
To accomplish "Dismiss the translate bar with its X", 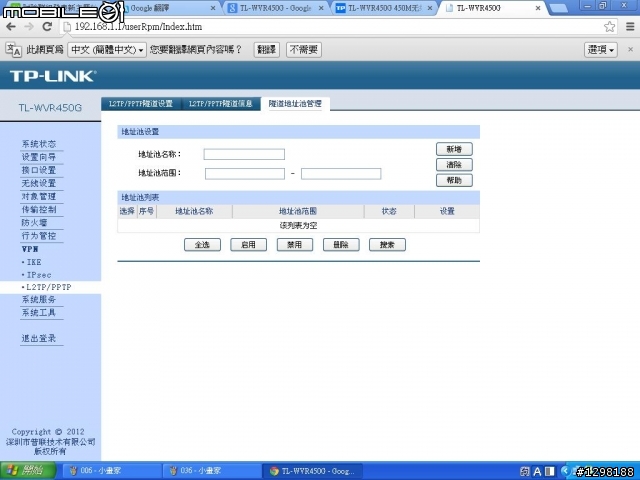I will pyautogui.click(x=630, y=49).
